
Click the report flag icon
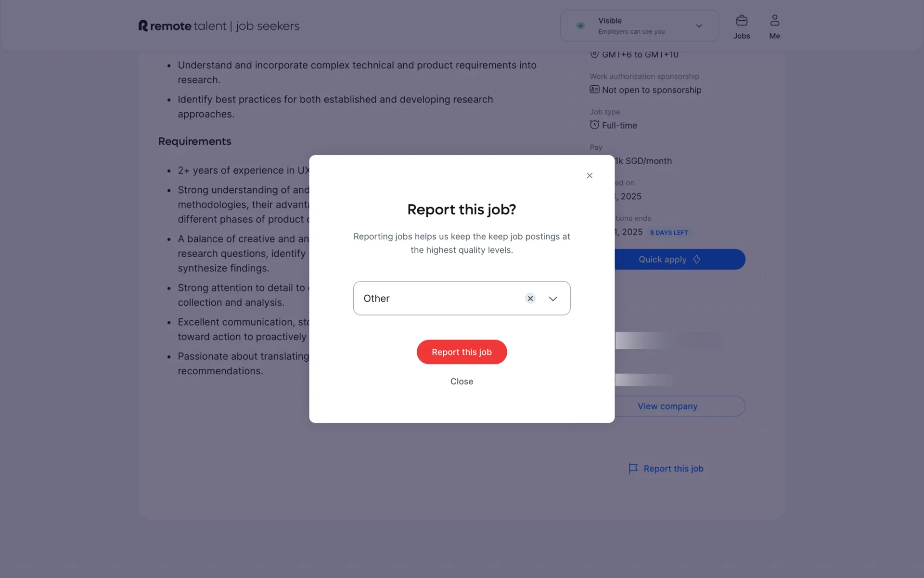633,468
